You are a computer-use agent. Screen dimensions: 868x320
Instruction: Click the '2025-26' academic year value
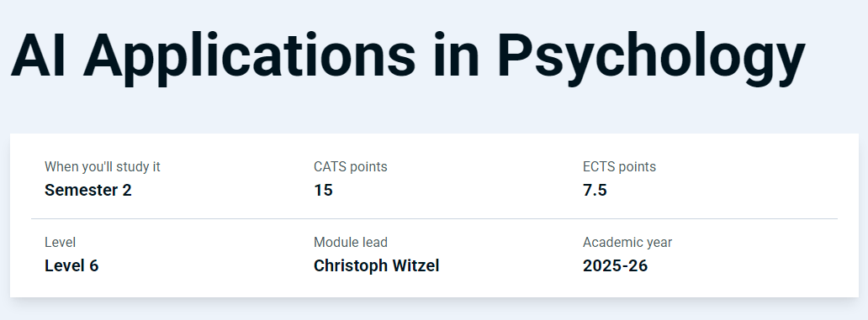click(x=615, y=266)
